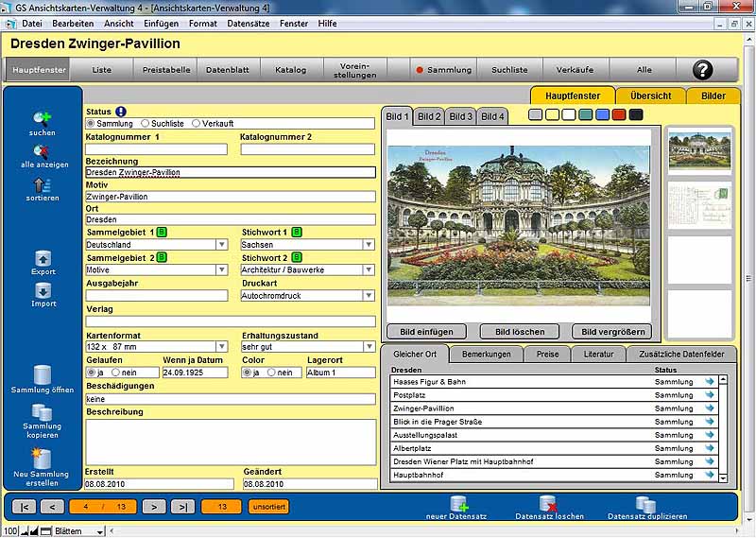This screenshot has height=538, width=756.
Task: Click blue arrow next to Hauptbahnhof row
Action: tap(710, 475)
